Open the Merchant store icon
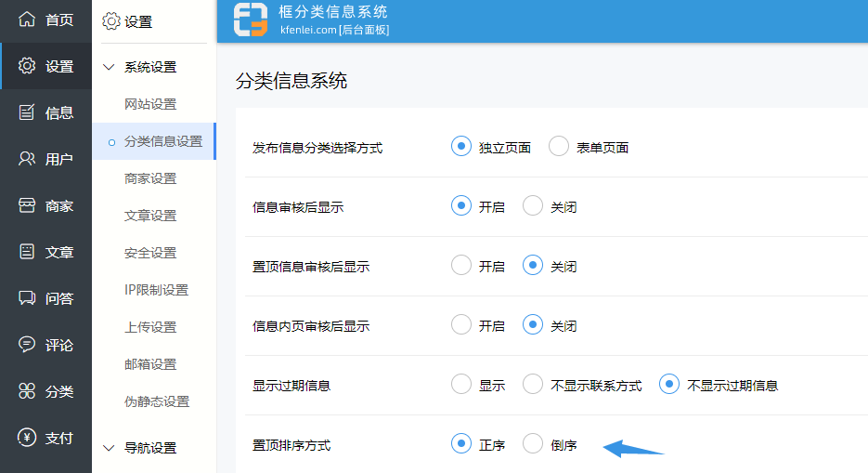868x473 pixels. (x=27, y=205)
